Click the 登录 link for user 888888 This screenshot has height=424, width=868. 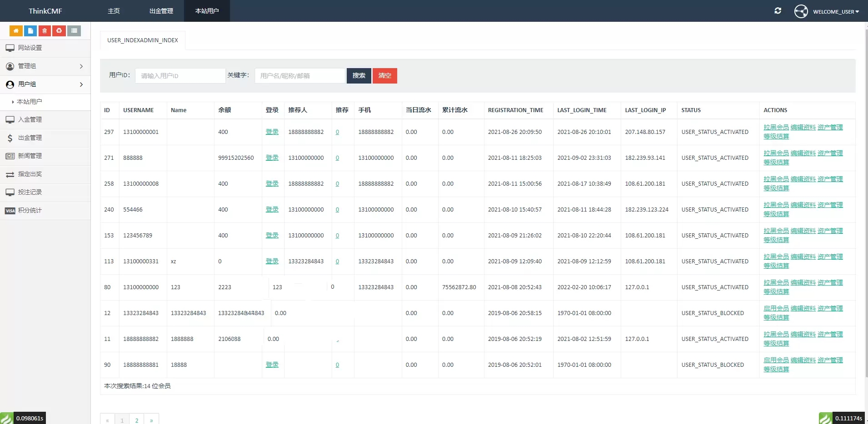point(272,158)
